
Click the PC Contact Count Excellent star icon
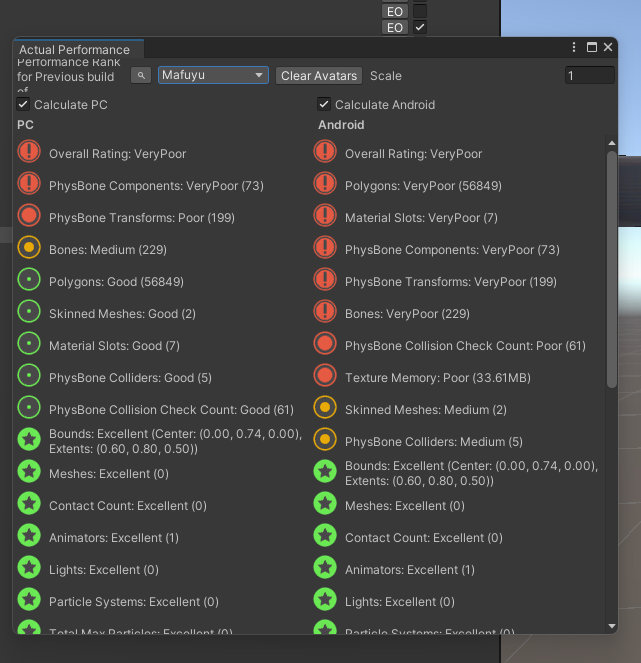tap(29, 503)
